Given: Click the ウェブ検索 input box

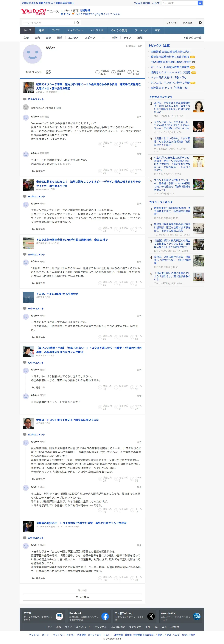Looking at the screenshot, I should point(180,3).
